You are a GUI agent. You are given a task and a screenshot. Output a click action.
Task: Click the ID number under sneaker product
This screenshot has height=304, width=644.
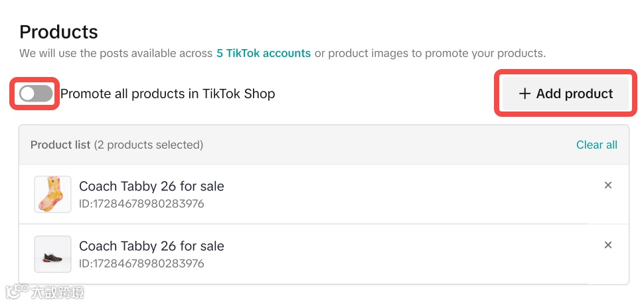click(x=141, y=264)
